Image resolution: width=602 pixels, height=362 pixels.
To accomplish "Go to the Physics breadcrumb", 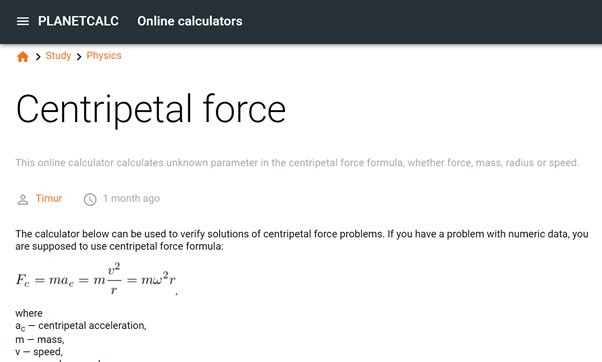I will tap(104, 56).
